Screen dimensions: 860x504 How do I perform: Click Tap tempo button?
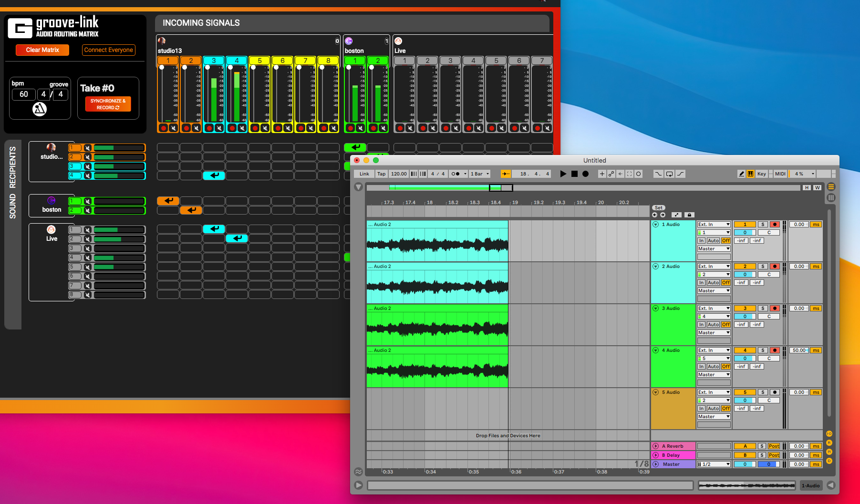point(382,174)
